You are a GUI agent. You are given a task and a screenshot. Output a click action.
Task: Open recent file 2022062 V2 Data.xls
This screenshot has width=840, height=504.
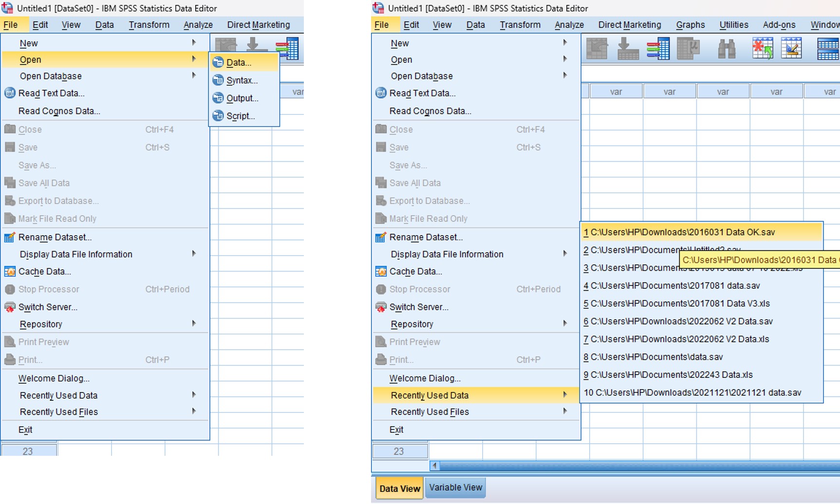[701, 339]
